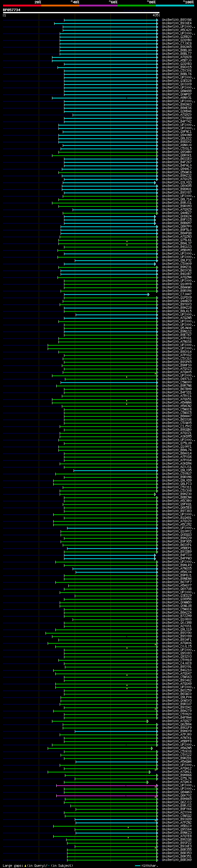The width and height of the screenshot is (197, 868).
Task: Open hit UniRef100_Q2RB46
Action: 176,111
